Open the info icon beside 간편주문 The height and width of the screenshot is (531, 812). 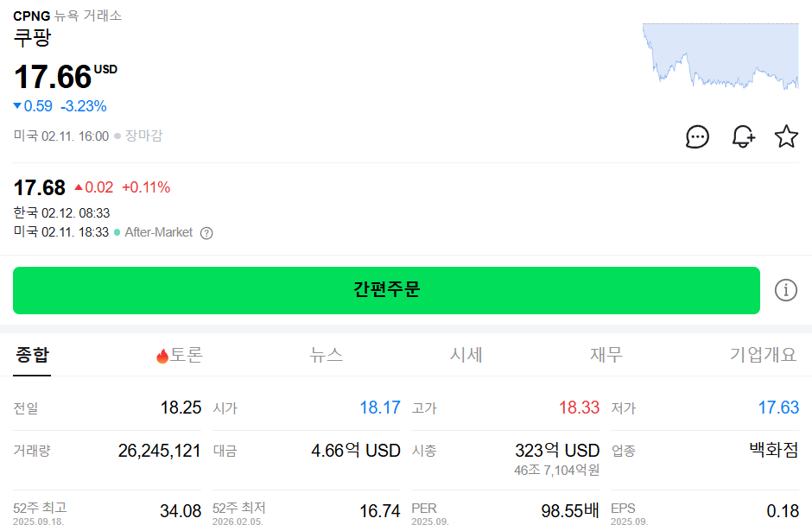pyautogui.click(x=785, y=290)
